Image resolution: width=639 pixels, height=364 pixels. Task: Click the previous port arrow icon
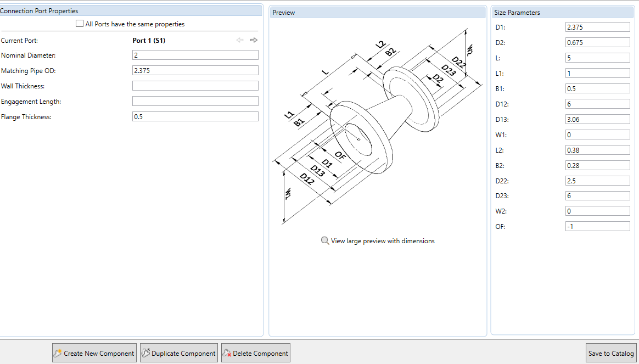(x=240, y=40)
